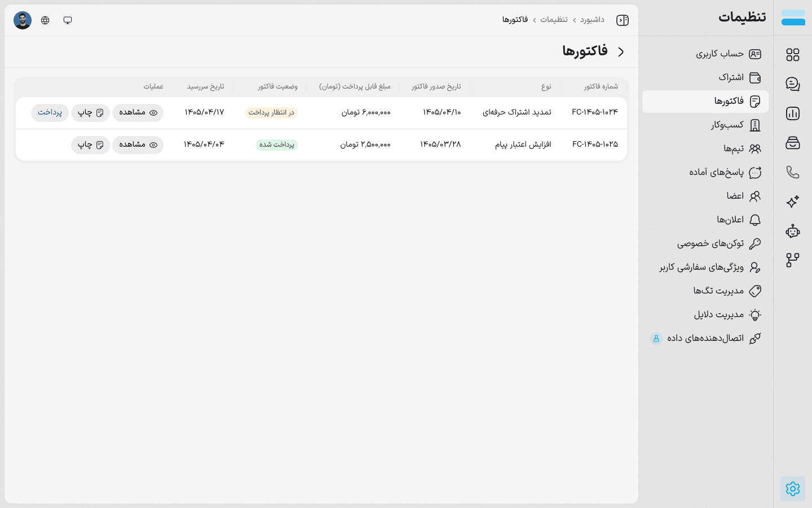This screenshot has width=812, height=508.
Task: Click the مبلغ قابل پرداخت column header
Action: point(355,86)
